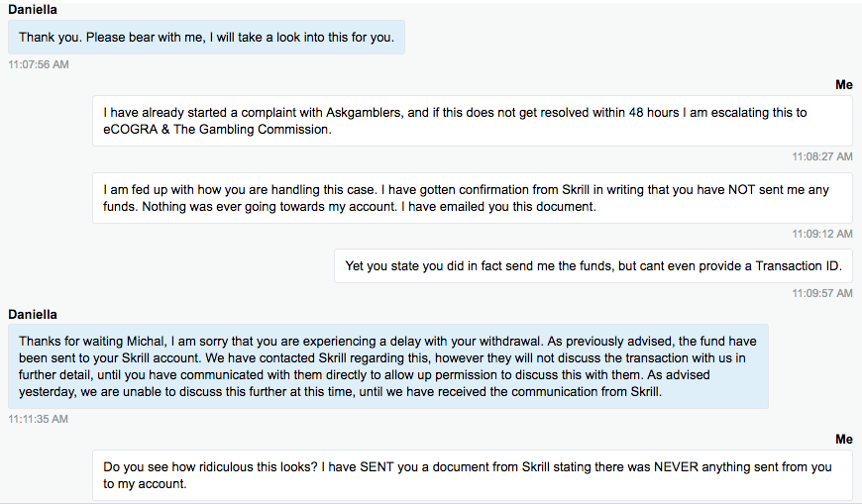862x504 pixels.
Task: Click the second Daniella sender name
Action: click(33, 315)
